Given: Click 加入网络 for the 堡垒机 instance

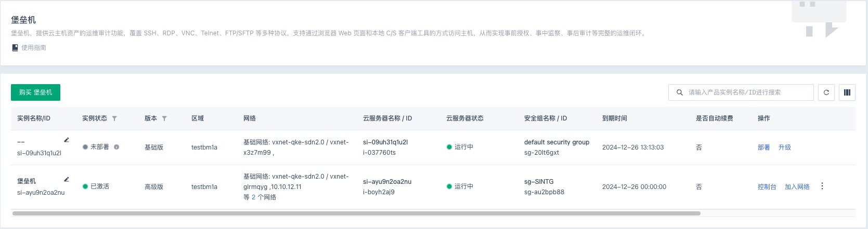Looking at the screenshot, I should click(x=797, y=187).
